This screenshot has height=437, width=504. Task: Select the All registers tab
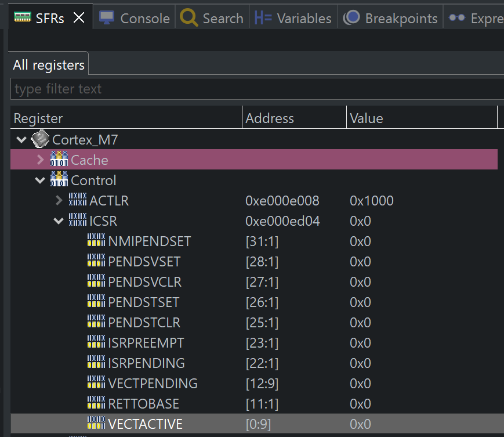coord(48,64)
